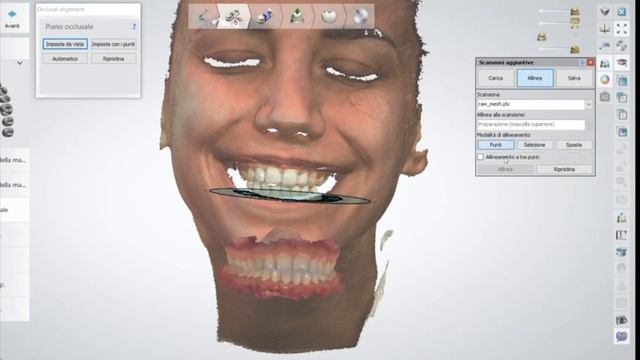640x360 pixels.
Task: Open the first wizard step in the top workflow bar
Action: pyautogui.click(x=204, y=17)
